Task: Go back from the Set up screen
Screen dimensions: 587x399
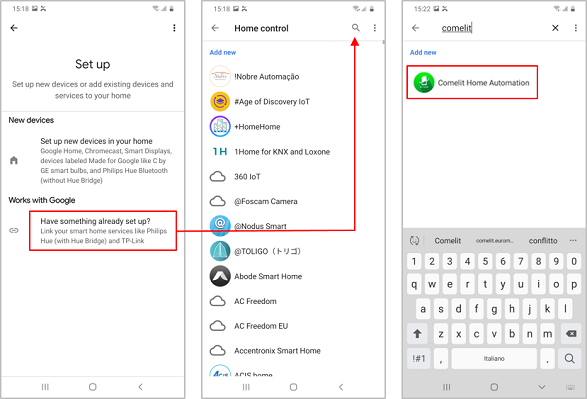Action: [14, 28]
